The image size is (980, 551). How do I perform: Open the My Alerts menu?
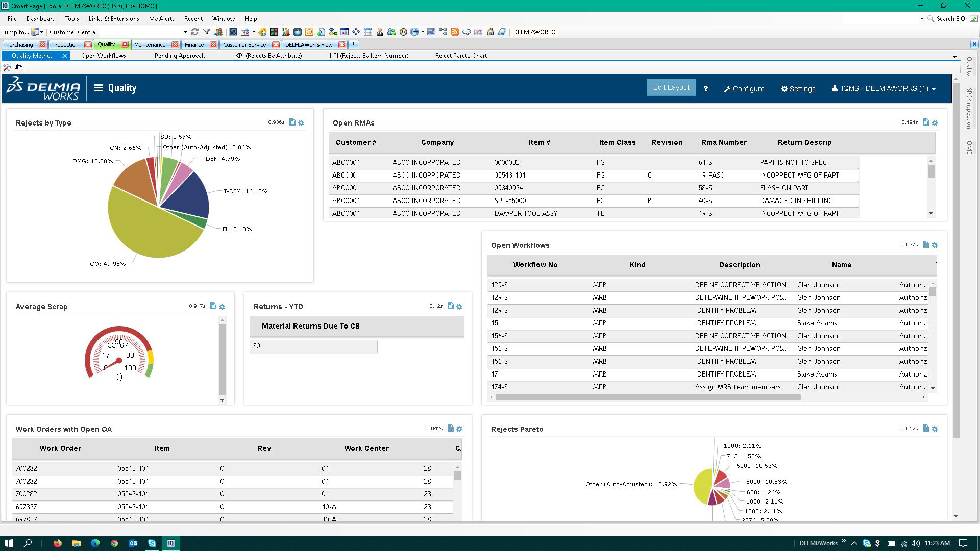(x=161, y=19)
